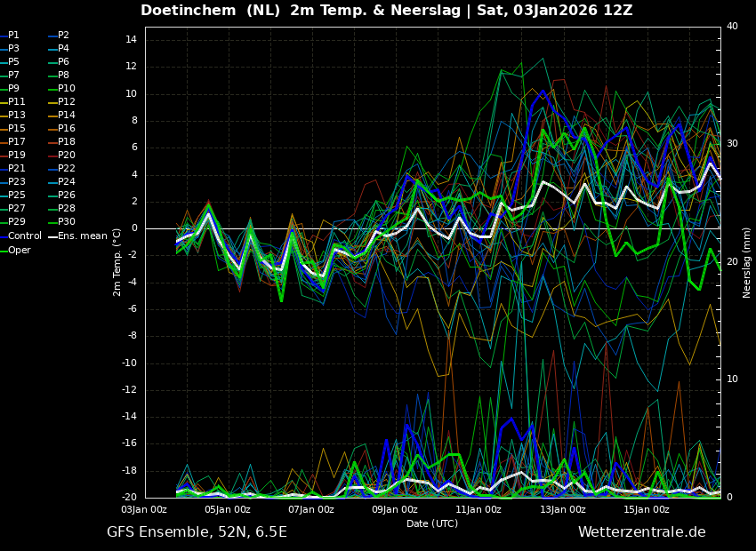Click the P13 legend entry
The image size is (756, 551).
(12, 116)
